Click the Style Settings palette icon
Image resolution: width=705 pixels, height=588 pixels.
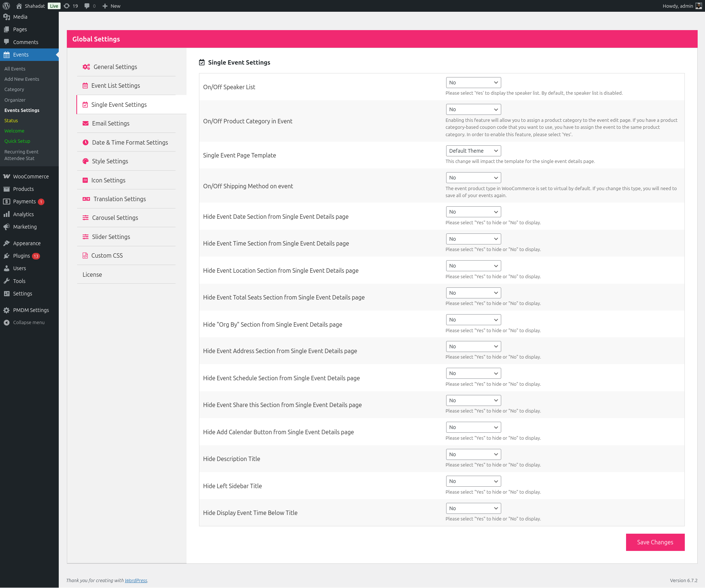point(86,161)
